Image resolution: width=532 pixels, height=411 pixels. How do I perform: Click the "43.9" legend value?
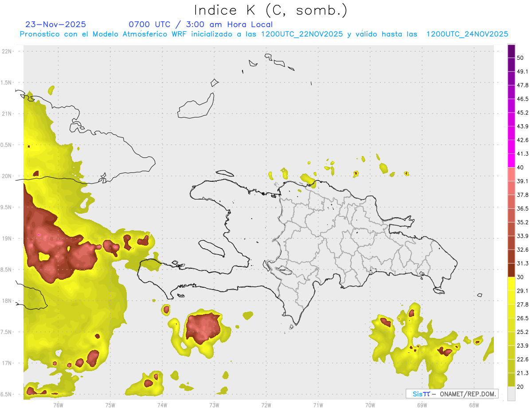click(523, 126)
